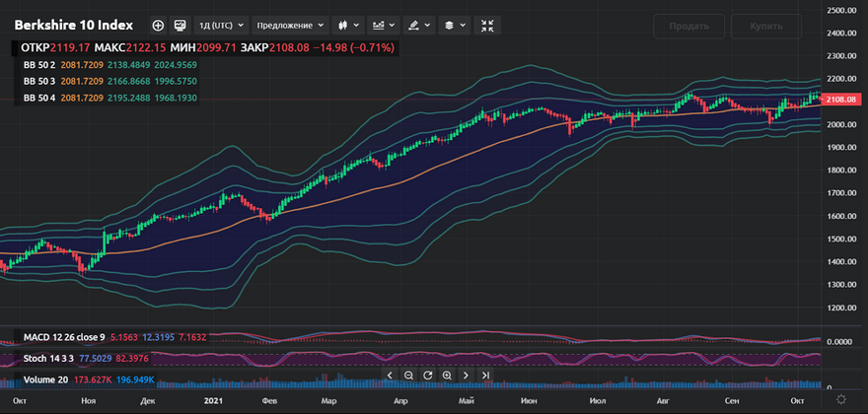
Task: Open chart settings gear icon
Action: coord(841,399)
